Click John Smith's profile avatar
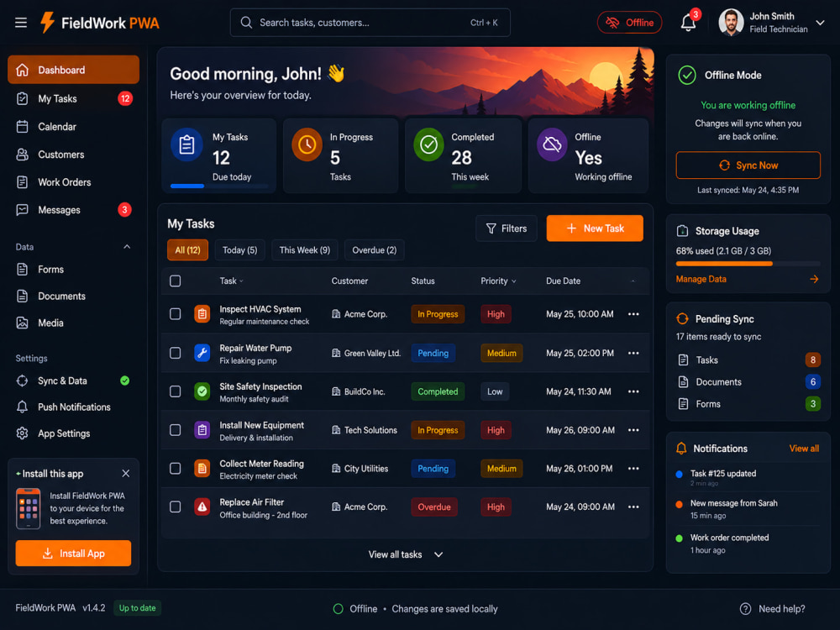The width and height of the screenshot is (840, 630). [731, 23]
